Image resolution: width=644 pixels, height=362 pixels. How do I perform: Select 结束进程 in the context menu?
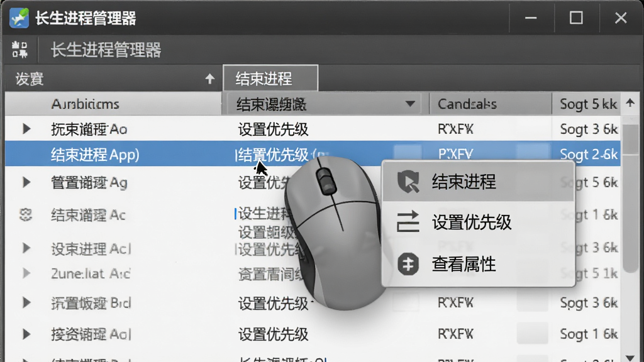click(478, 182)
